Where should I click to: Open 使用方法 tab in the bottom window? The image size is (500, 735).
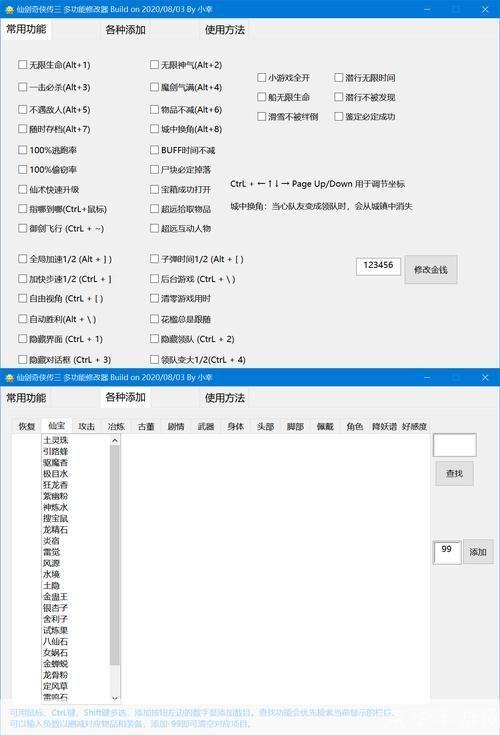tap(224, 398)
